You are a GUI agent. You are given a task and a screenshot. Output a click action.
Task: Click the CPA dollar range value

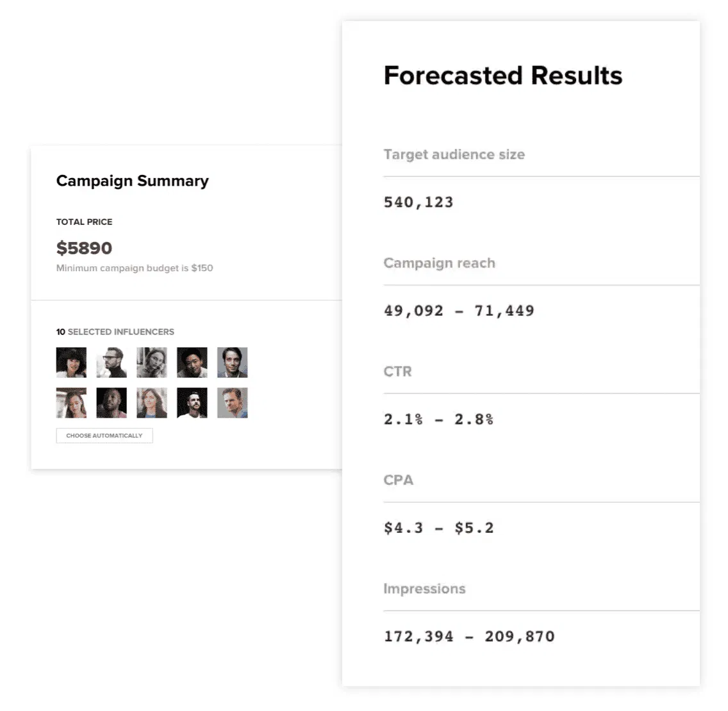(x=438, y=528)
